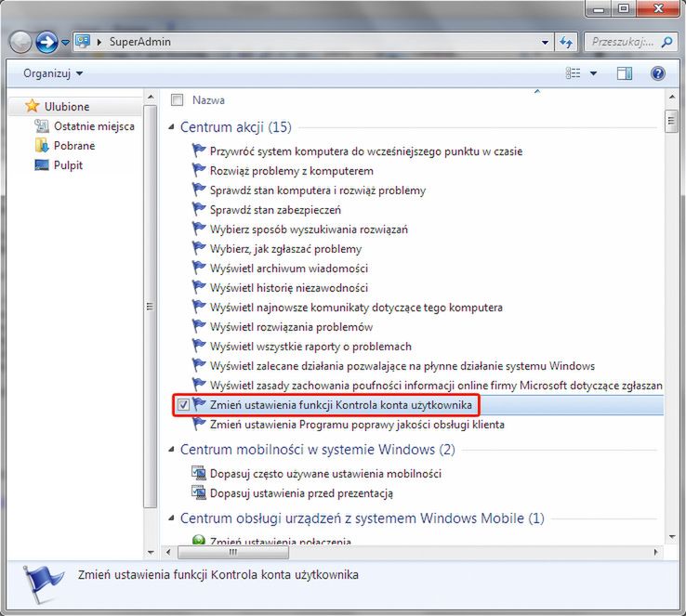The image size is (686, 616).
Task: Click the horizontal scrollbar right arrow
Action: [656, 552]
